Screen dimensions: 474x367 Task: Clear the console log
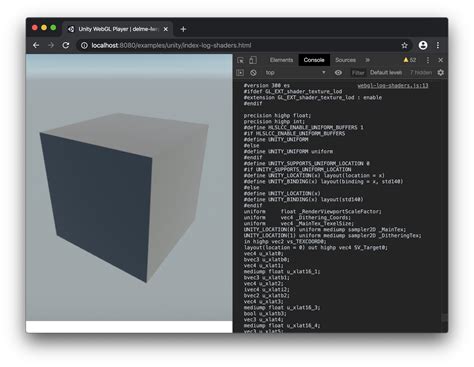253,73
